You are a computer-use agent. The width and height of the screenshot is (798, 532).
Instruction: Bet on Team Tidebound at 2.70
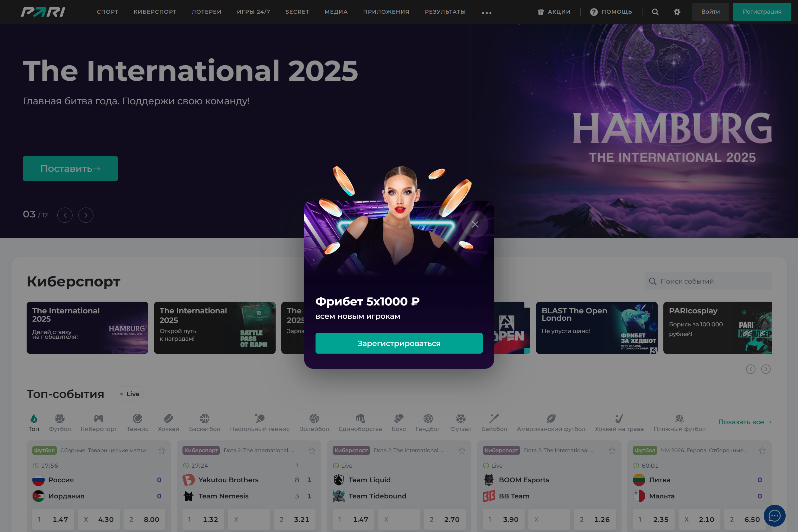tap(444, 519)
